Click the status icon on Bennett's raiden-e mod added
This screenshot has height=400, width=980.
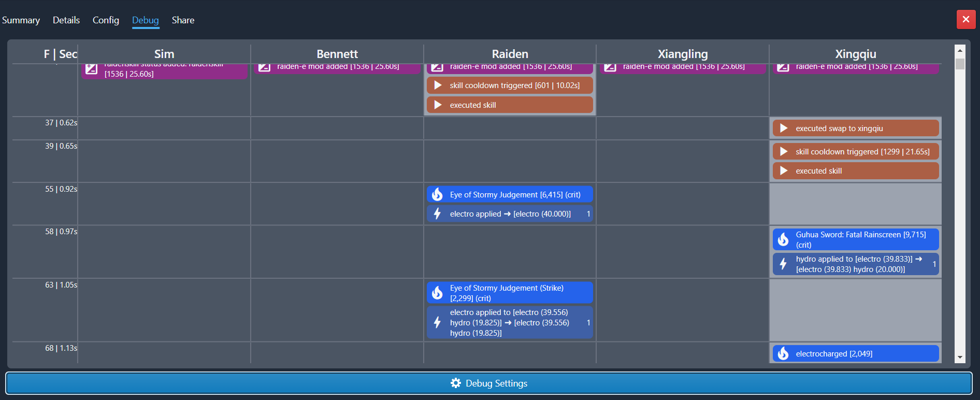click(x=265, y=67)
